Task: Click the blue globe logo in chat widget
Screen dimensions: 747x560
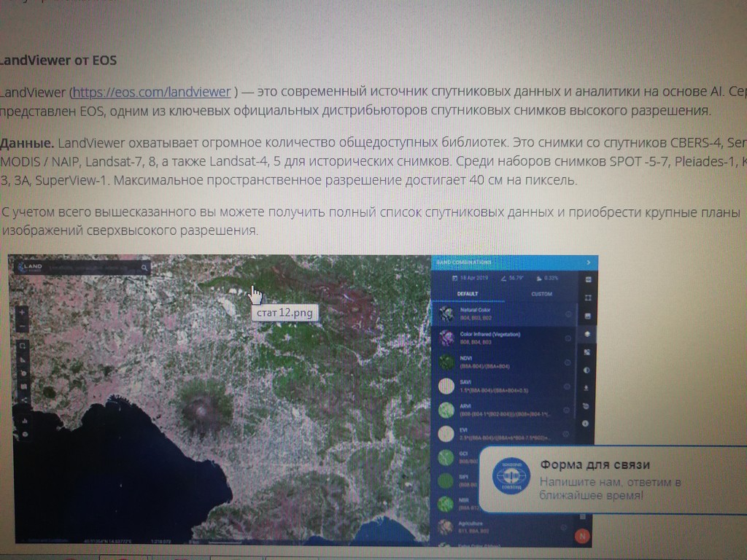Action: [511, 476]
